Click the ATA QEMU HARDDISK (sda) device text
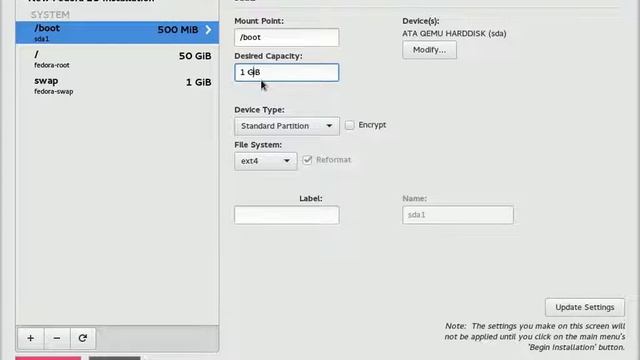640x360 pixels. [x=454, y=33]
